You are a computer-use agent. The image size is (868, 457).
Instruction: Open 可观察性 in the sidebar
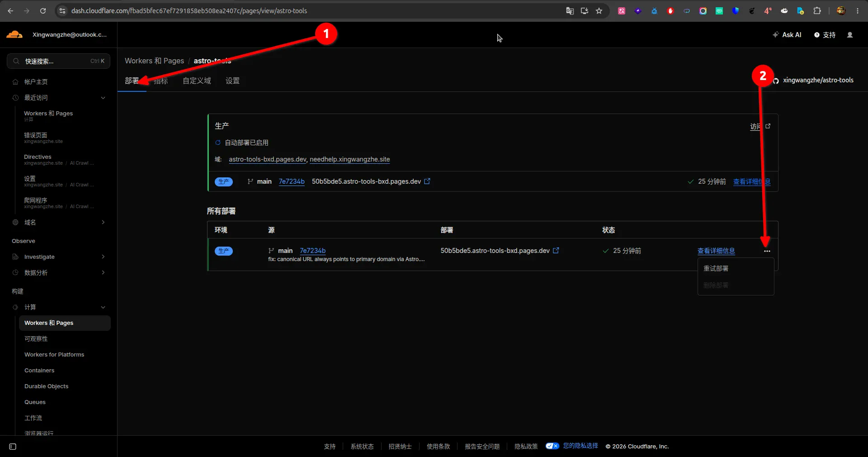(x=36, y=339)
